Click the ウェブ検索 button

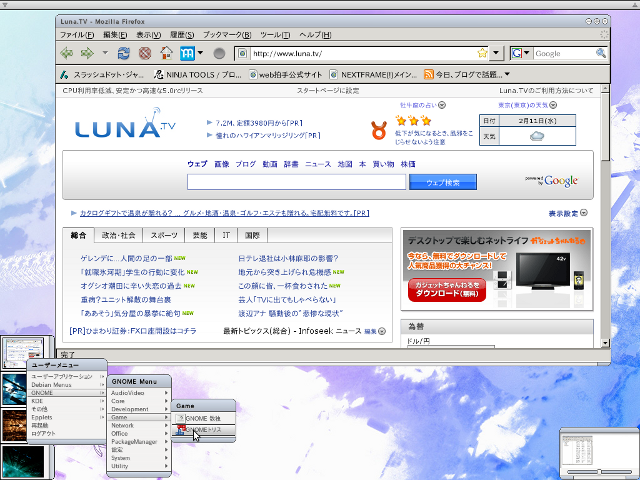point(443,182)
